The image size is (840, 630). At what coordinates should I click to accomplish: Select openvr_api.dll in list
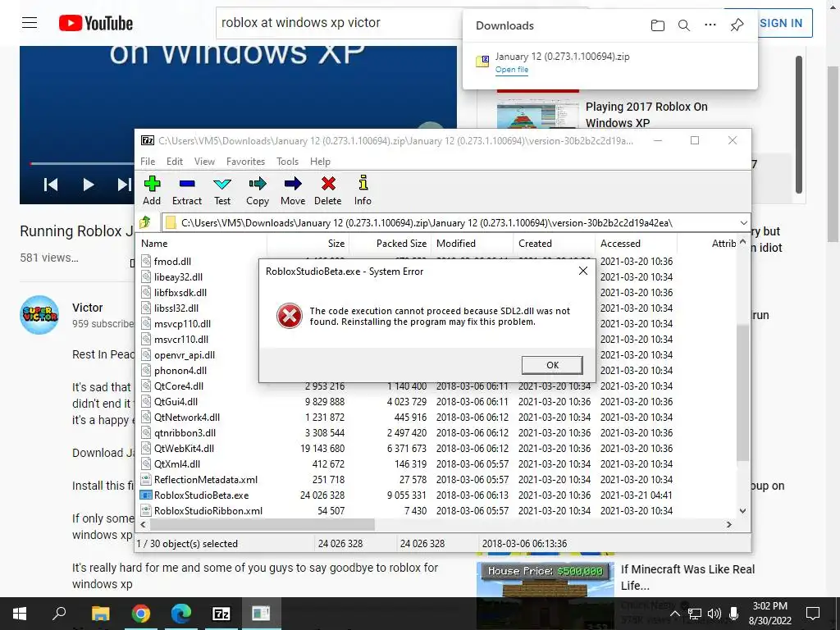click(x=185, y=354)
